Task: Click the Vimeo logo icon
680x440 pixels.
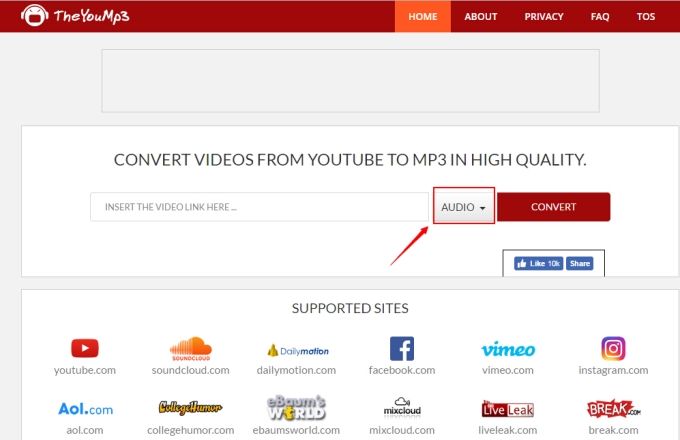Action: [x=508, y=349]
